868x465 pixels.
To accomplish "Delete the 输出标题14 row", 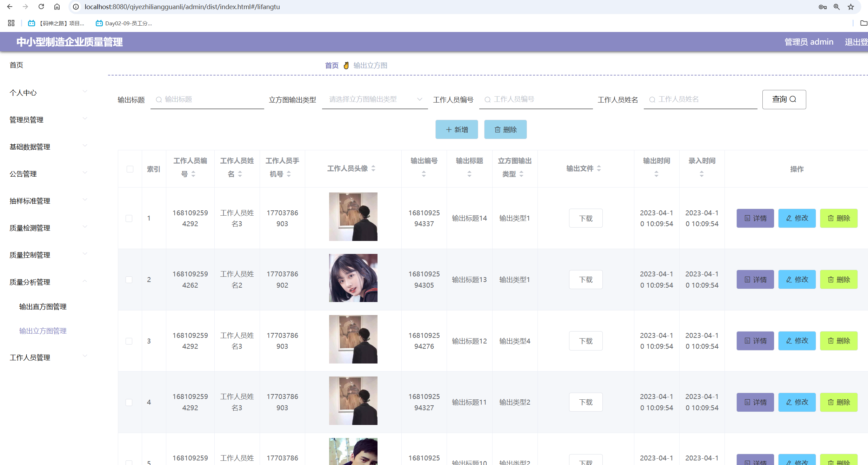I will pos(839,218).
